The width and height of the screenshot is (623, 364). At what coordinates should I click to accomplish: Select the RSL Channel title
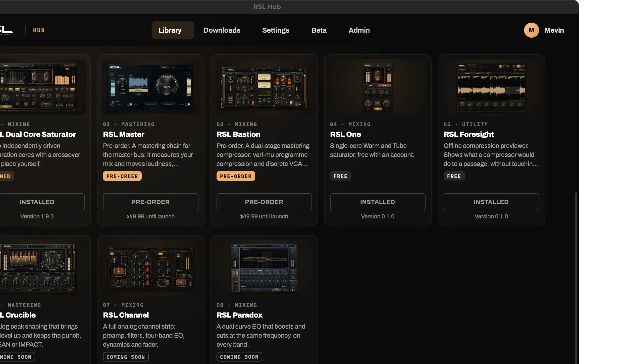[126, 315]
